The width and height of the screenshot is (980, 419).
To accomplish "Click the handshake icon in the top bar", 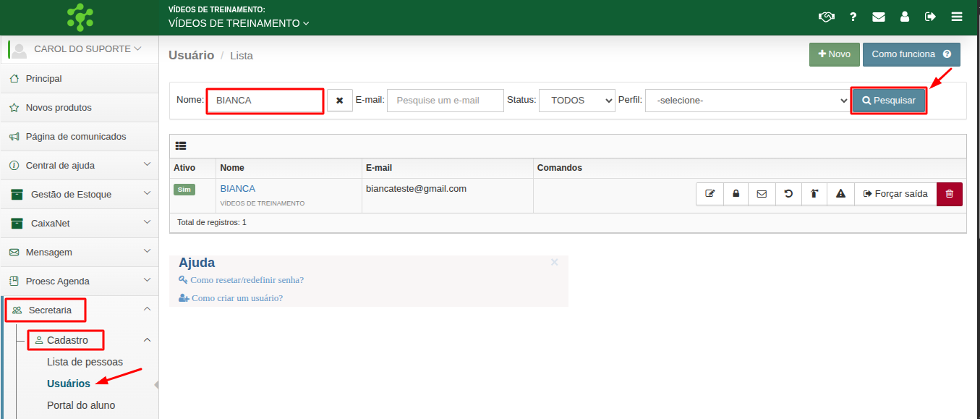I will pyautogui.click(x=826, y=17).
